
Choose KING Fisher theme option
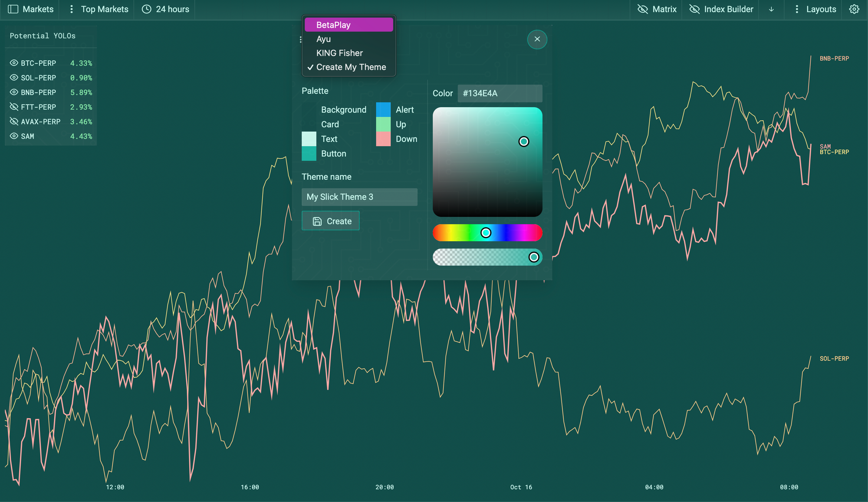click(339, 53)
